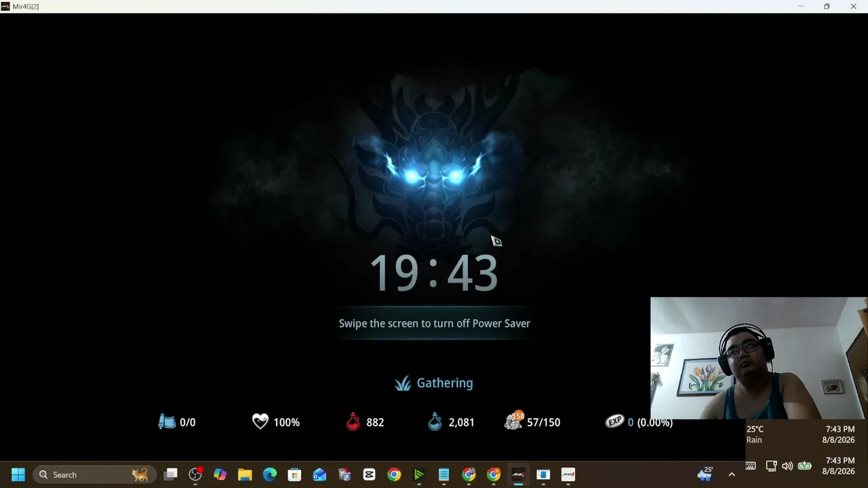
Task: Click the 2,081 MP potion count
Action: (462, 422)
